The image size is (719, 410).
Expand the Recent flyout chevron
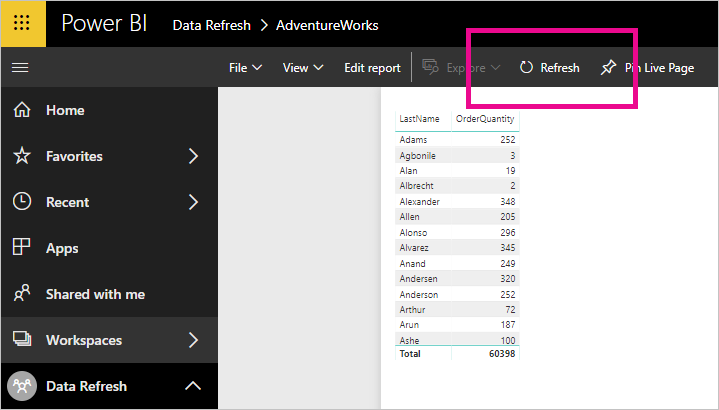click(194, 202)
